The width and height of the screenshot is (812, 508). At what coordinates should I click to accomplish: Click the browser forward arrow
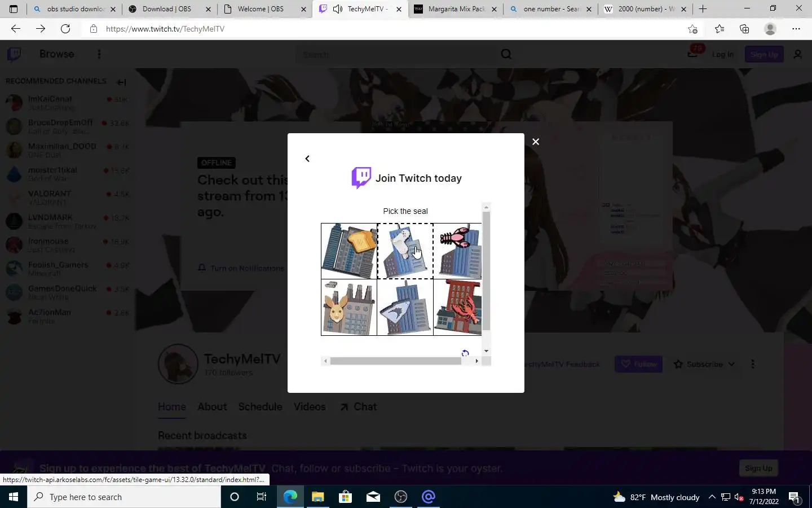pyautogui.click(x=41, y=29)
